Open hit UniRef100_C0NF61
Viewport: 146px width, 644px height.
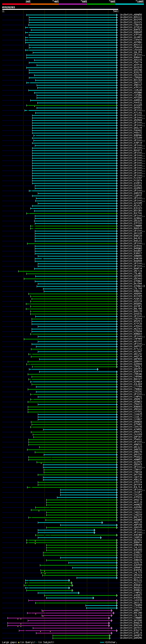coord(131,397)
